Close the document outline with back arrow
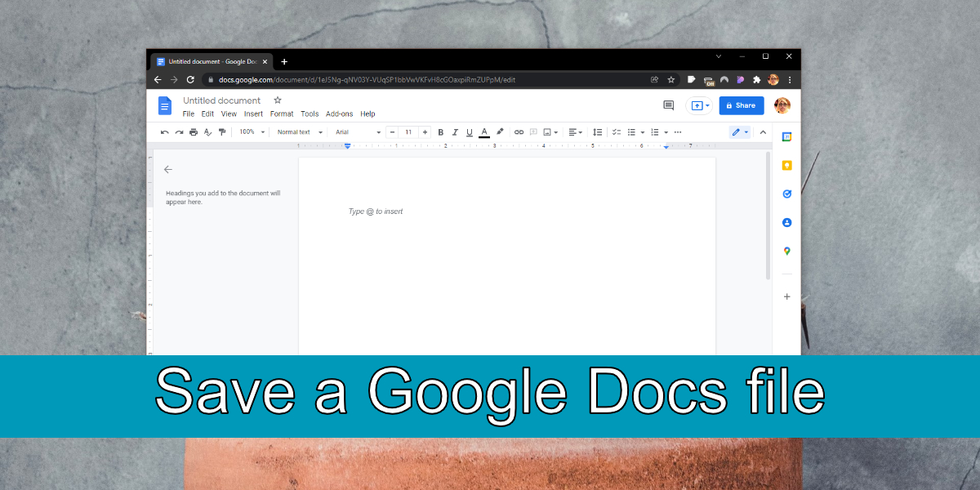The width and height of the screenshot is (980, 490). [x=168, y=170]
